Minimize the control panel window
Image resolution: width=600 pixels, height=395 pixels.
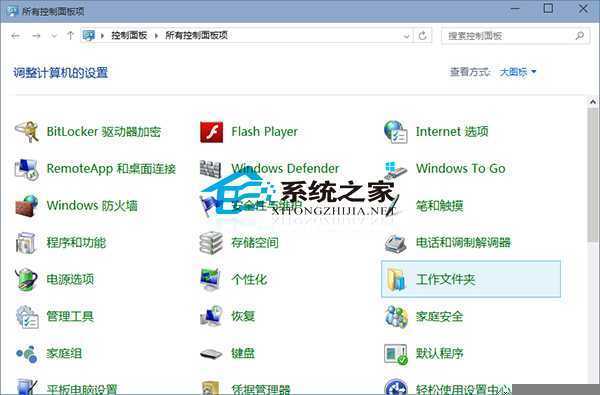tap(515, 8)
